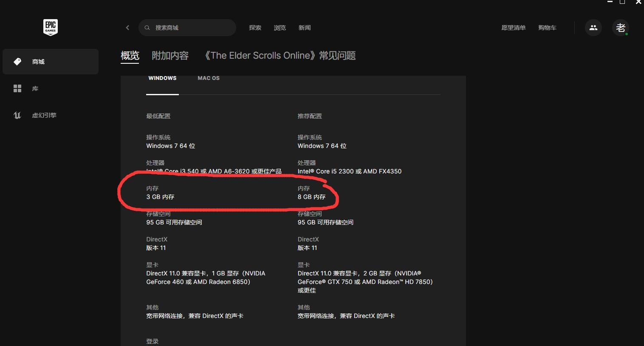Click the 推荐配置 heading
Viewport: 644px width, 346px height.
310,116
